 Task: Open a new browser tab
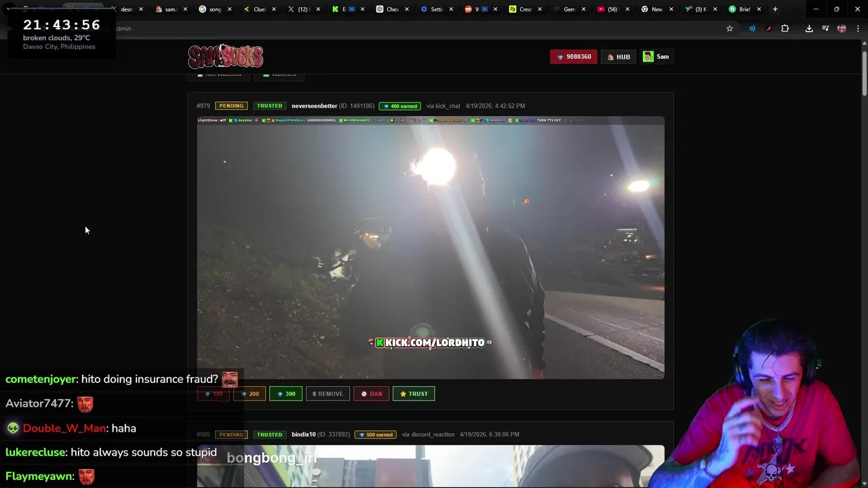(775, 9)
